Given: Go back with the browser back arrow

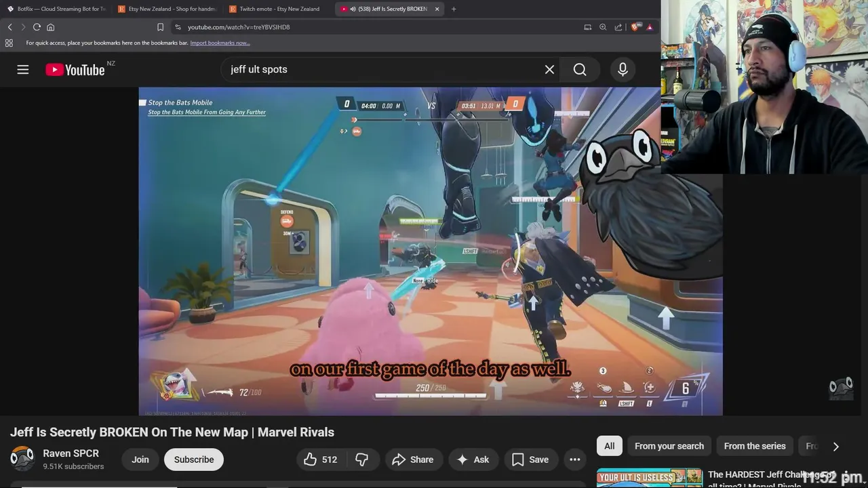Looking at the screenshot, I should coord(9,27).
